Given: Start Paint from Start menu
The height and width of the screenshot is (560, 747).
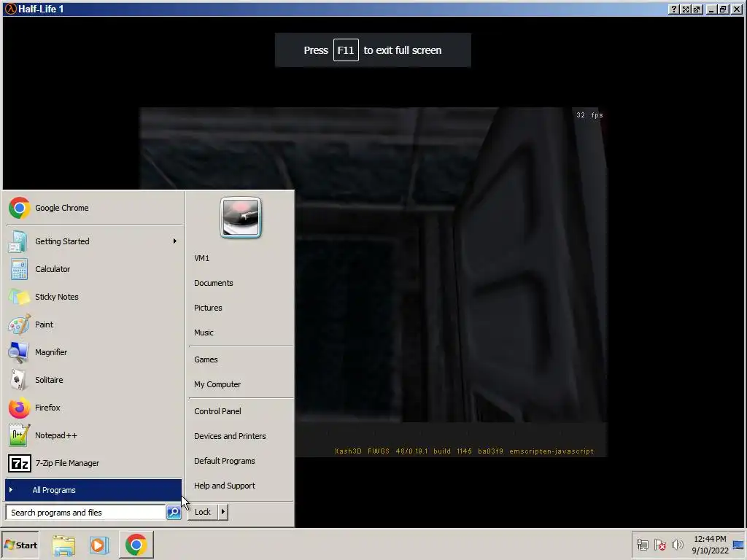Looking at the screenshot, I should point(93,324).
